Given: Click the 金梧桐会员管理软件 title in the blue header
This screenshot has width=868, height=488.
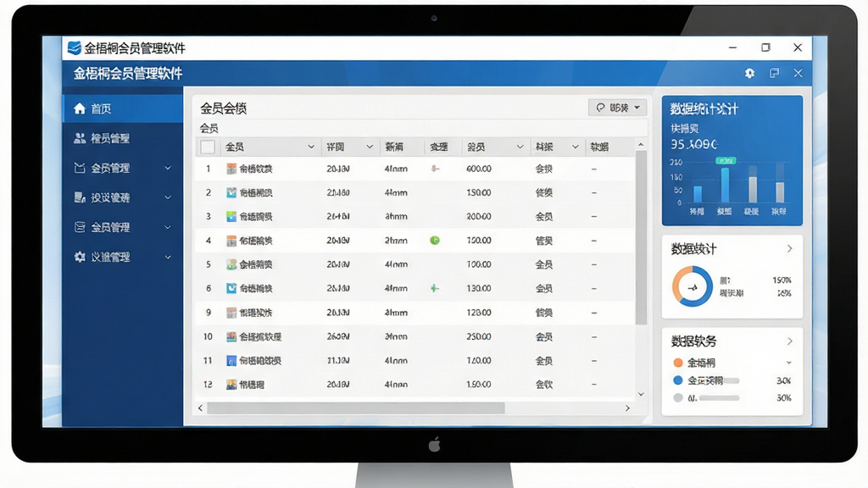Looking at the screenshot, I should click(x=128, y=73).
